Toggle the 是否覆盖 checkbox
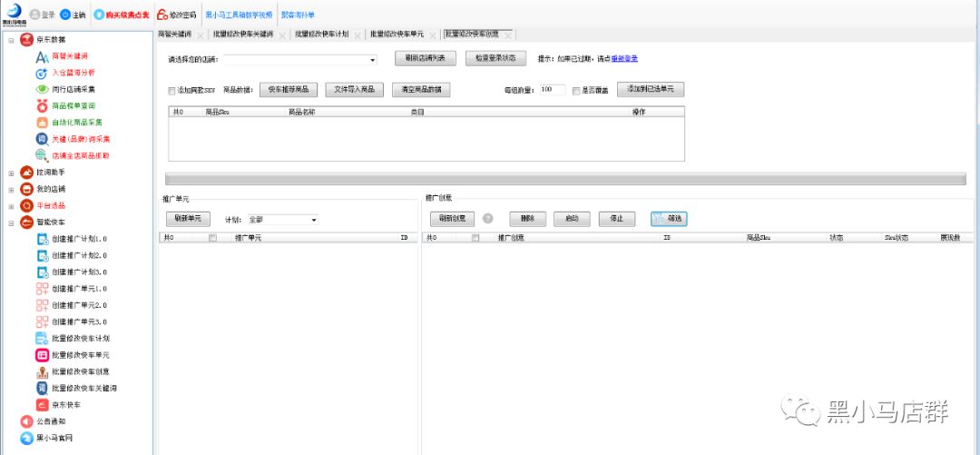This screenshot has width=980, height=455. (x=576, y=90)
